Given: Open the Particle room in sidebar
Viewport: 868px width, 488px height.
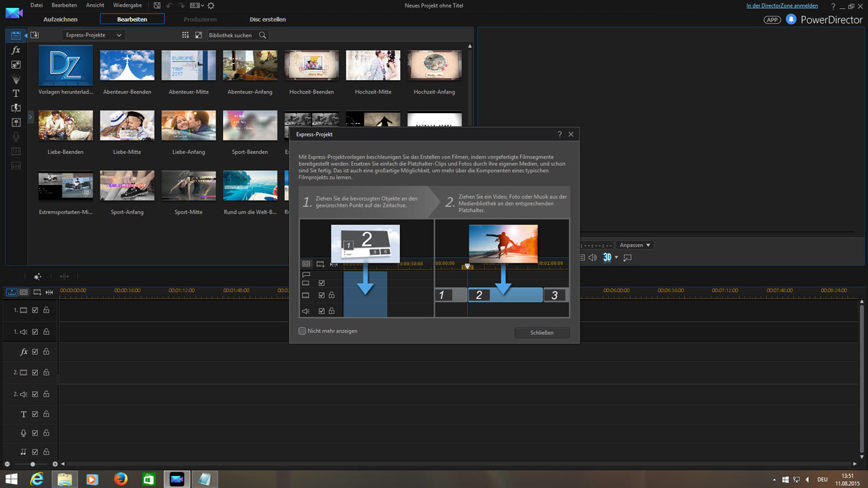Looking at the screenshot, I should tap(16, 79).
